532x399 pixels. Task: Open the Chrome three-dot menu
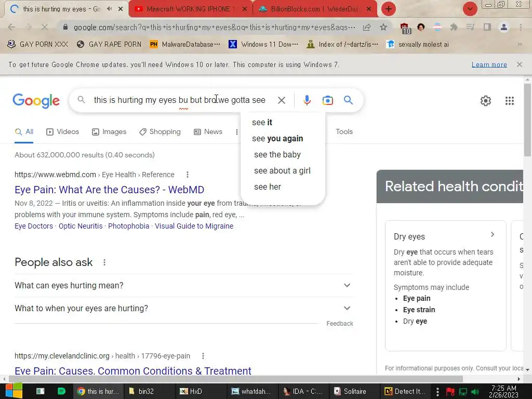(x=521, y=27)
